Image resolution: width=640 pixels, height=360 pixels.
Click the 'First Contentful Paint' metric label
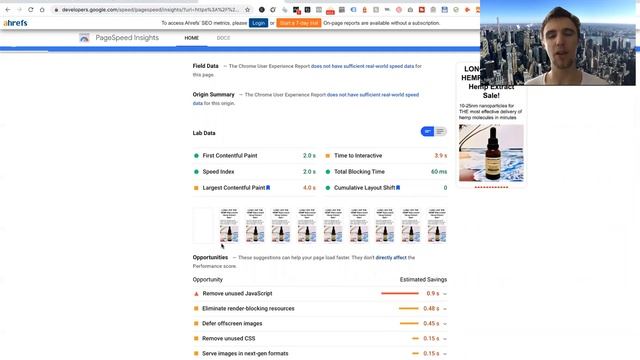(230, 156)
